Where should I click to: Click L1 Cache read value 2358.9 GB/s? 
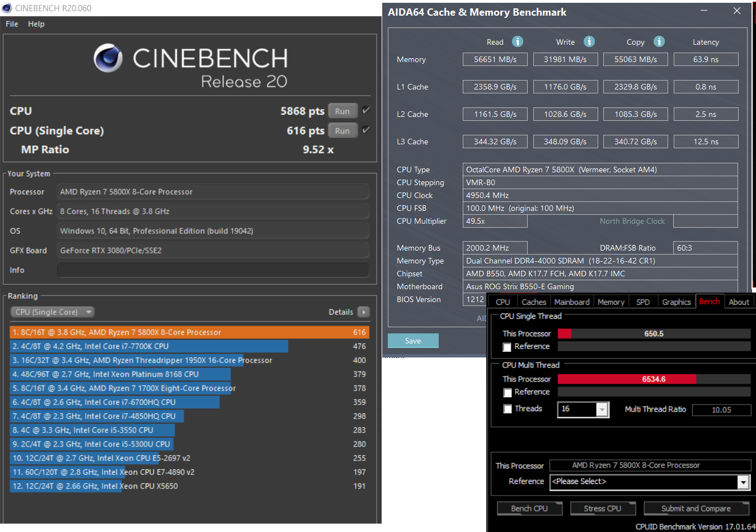pos(495,87)
